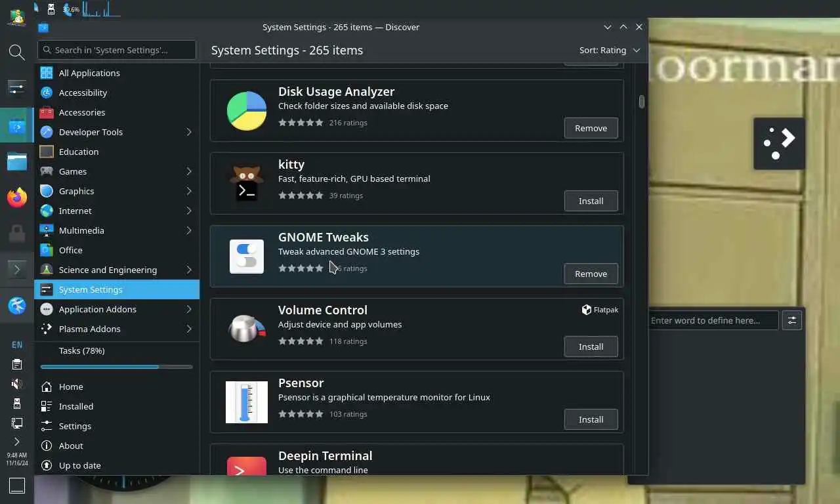Go to the Home page in Discover

tap(117, 387)
